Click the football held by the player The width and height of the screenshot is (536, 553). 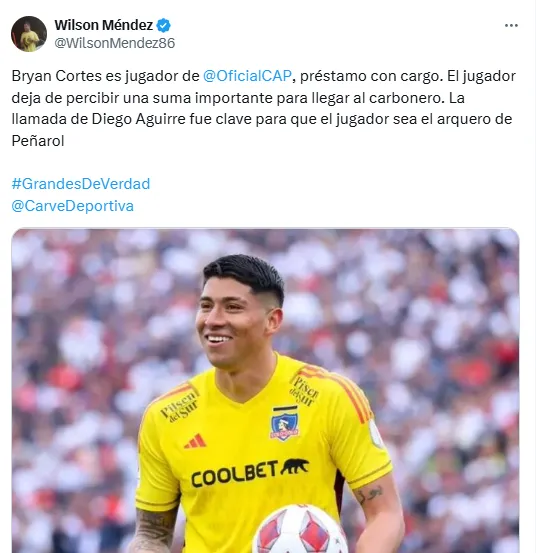pos(300,529)
